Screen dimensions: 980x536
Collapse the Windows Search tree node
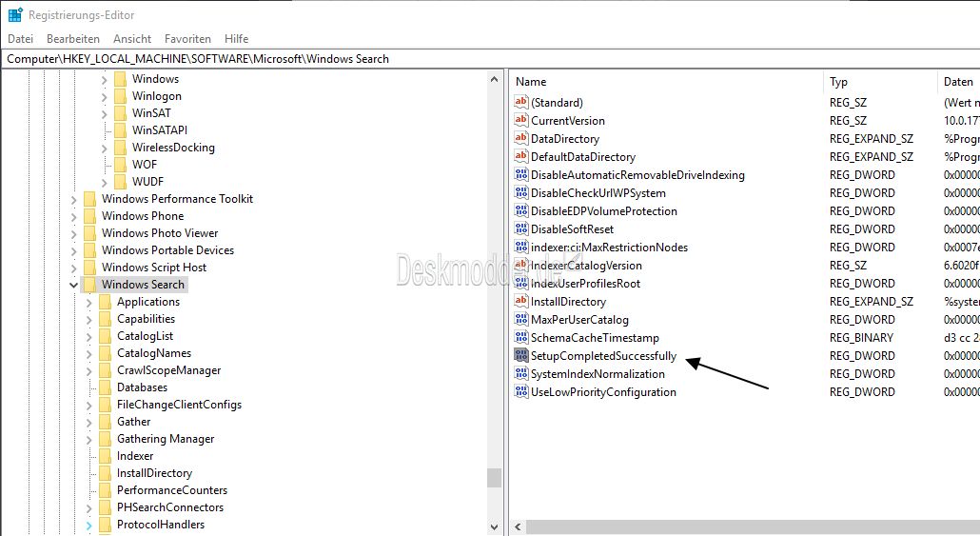point(73,285)
